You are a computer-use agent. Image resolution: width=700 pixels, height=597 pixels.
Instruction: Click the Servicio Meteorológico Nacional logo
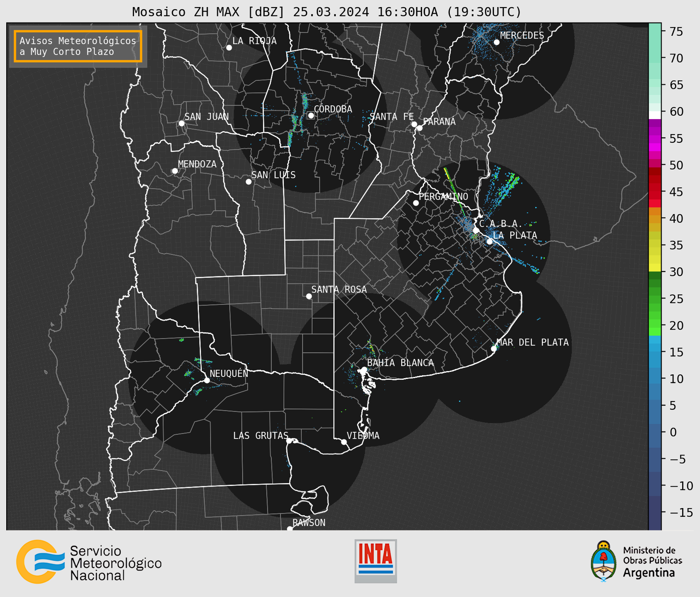click(89, 562)
